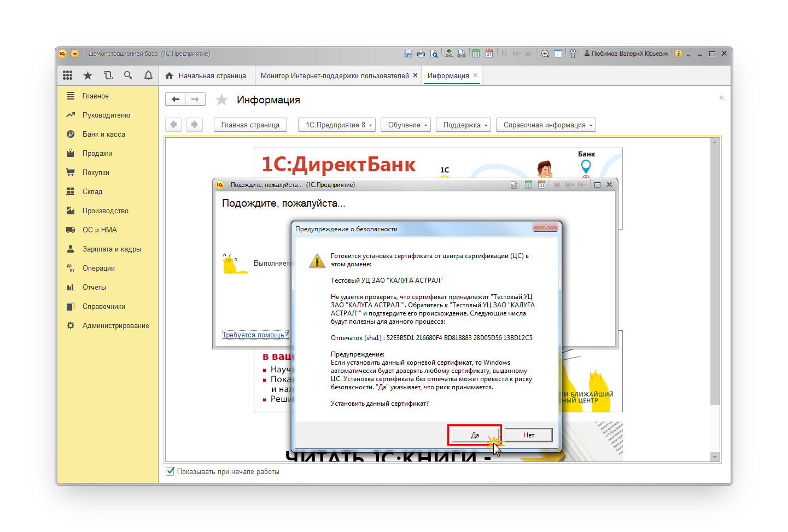The width and height of the screenshot is (788, 532).
Task: Click the yellow info icon in title bar
Action: coord(679,54)
